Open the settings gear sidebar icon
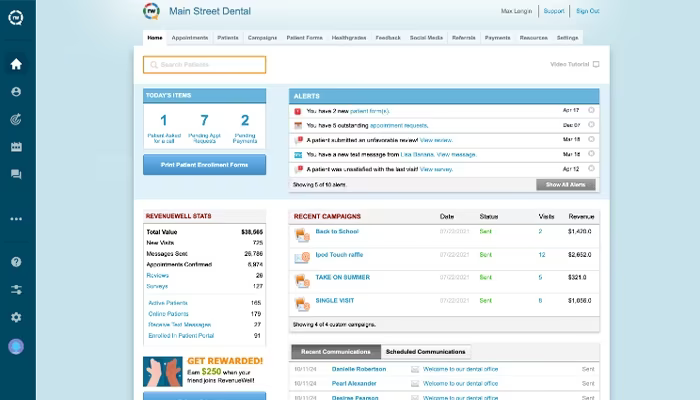 click(x=16, y=317)
